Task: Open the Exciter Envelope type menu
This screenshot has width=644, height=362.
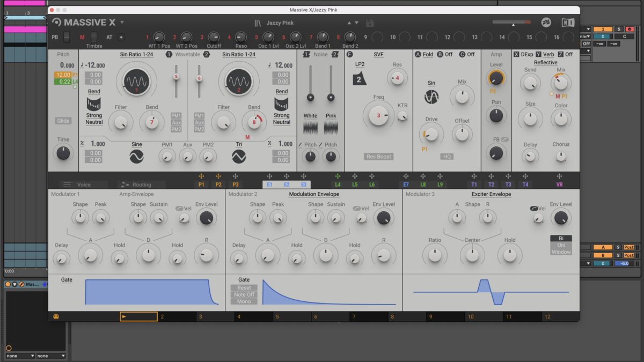Action: tap(491, 194)
